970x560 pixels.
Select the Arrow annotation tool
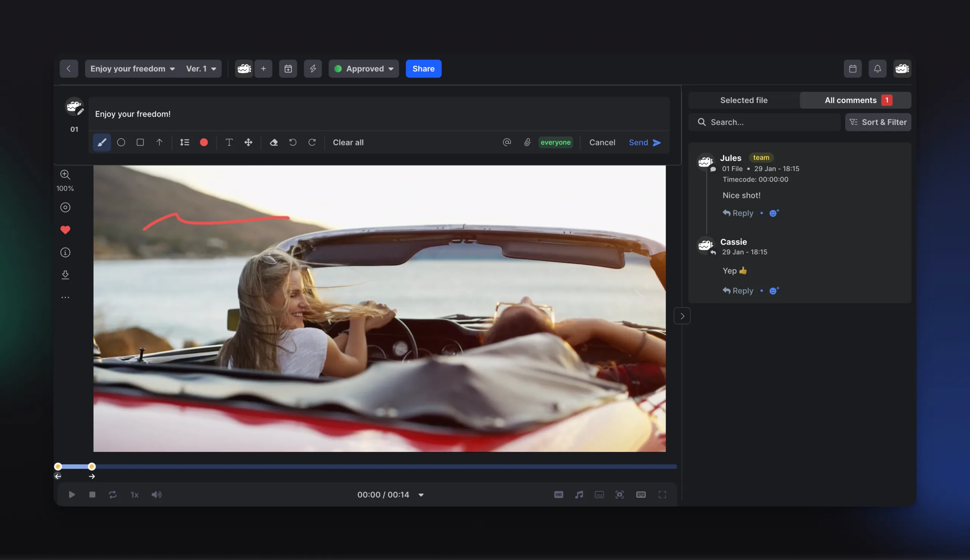tap(159, 142)
